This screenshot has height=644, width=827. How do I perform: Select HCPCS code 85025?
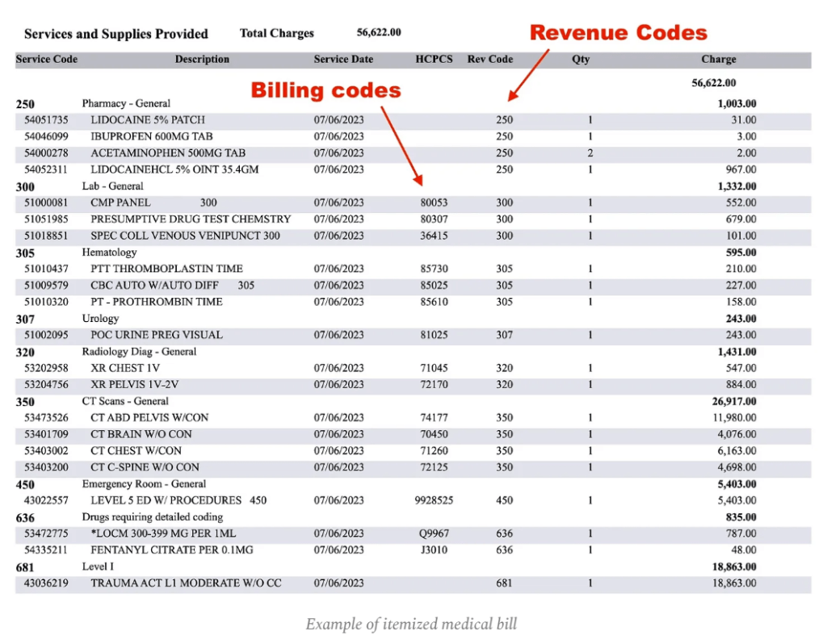434,285
